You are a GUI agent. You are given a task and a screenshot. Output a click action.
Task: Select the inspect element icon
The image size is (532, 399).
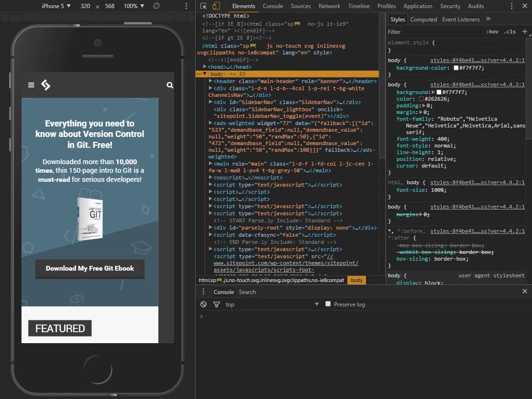tap(204, 6)
